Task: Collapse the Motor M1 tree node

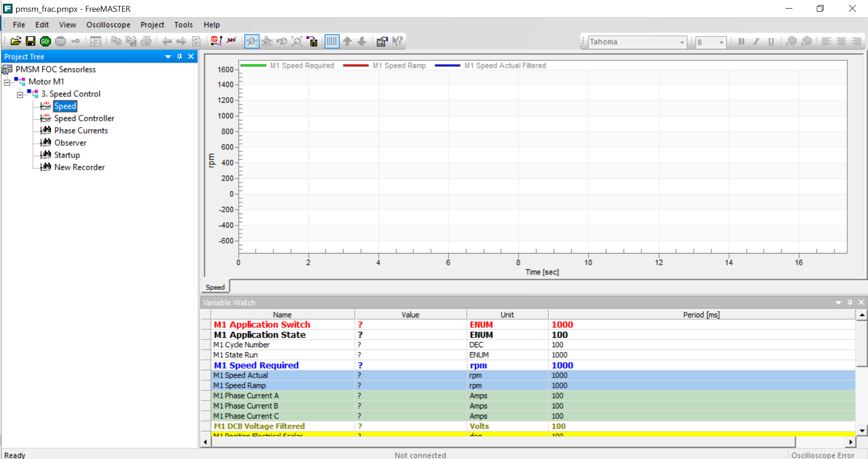Action: (7, 82)
